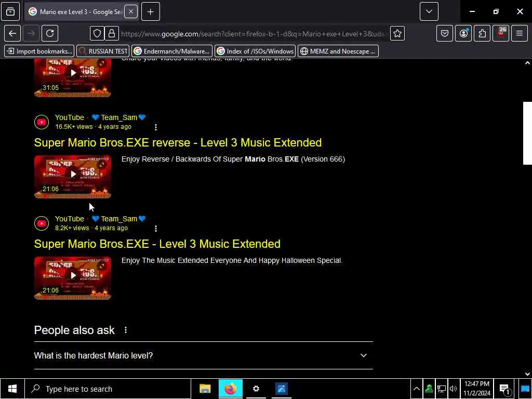Click the Type here to search box
532x399 pixels.
coord(108,389)
